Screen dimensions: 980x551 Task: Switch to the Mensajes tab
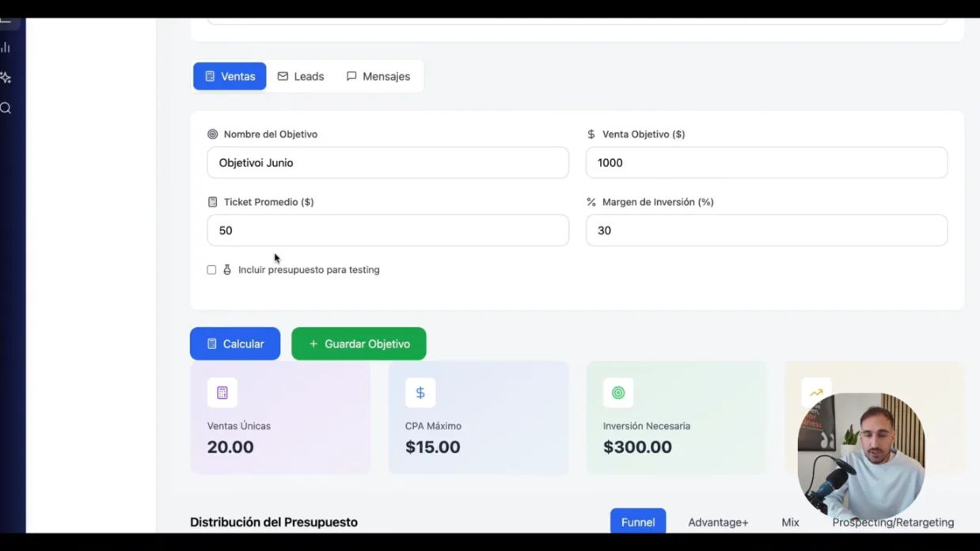tap(378, 76)
